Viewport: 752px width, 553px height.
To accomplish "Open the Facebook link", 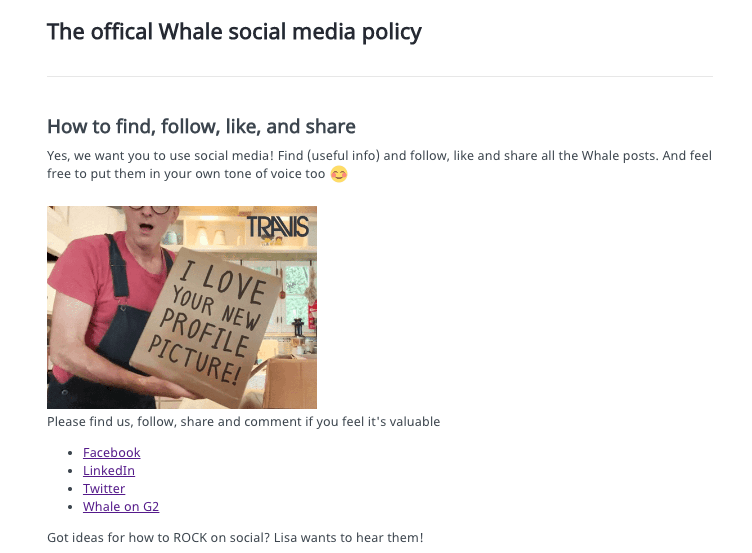I will point(111,453).
